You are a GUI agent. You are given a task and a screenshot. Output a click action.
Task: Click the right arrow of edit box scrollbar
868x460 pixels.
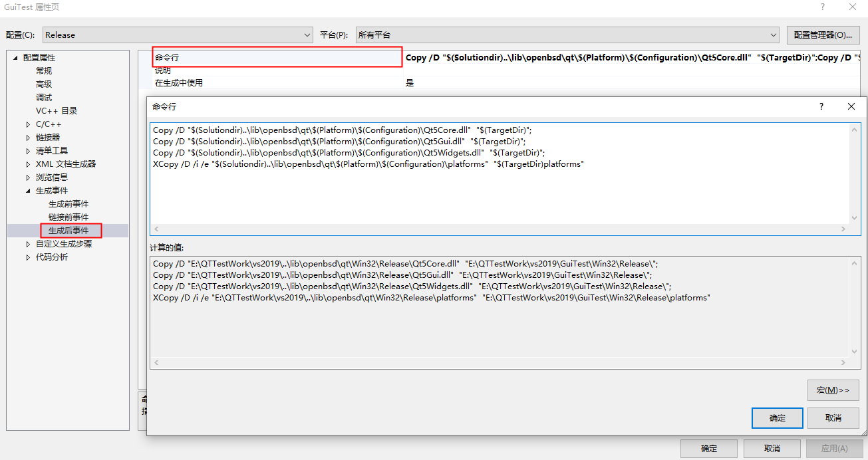(844, 229)
